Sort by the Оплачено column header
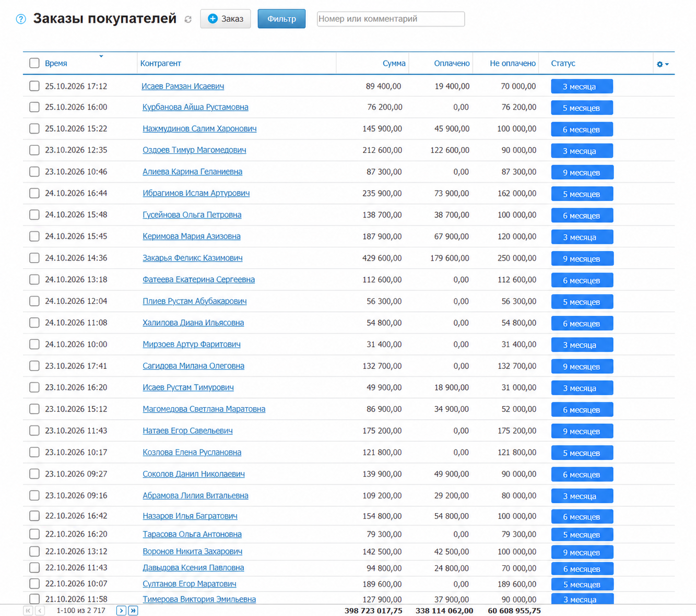 click(x=452, y=63)
